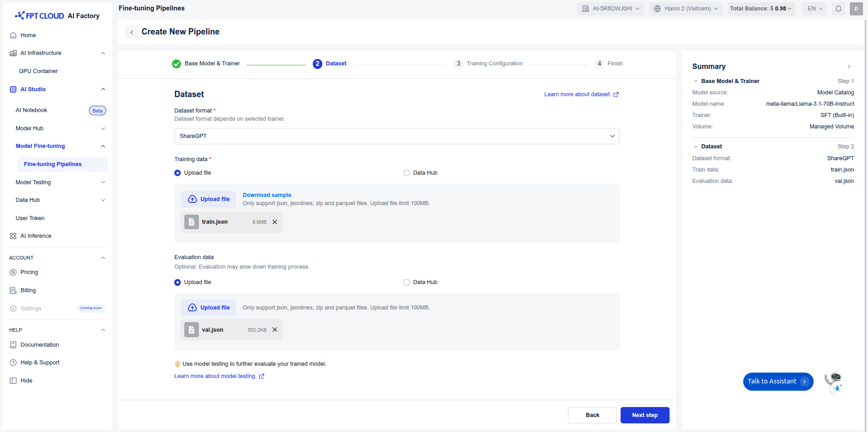Select Data Hub for training data

407,173
